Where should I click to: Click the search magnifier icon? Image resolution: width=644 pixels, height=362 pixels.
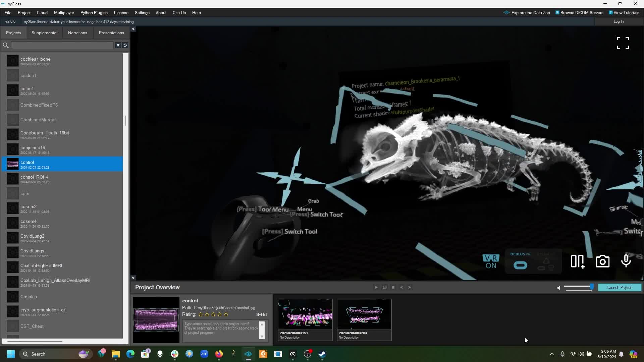coord(6,45)
